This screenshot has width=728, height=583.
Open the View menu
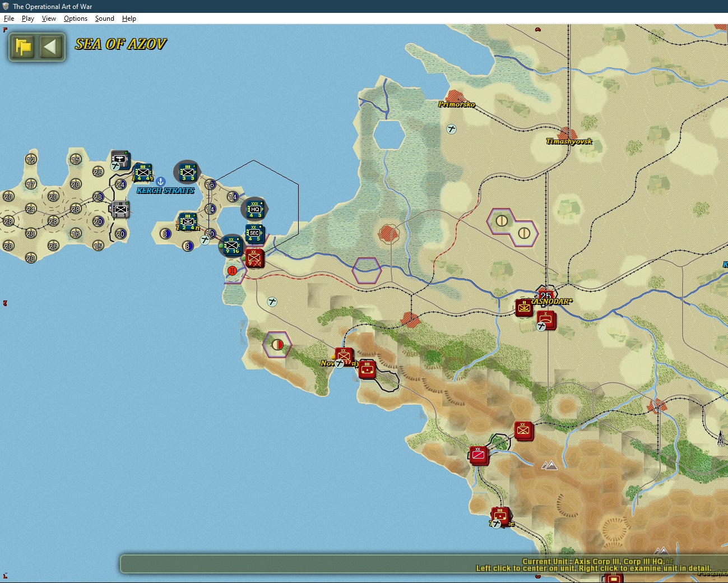pos(49,18)
